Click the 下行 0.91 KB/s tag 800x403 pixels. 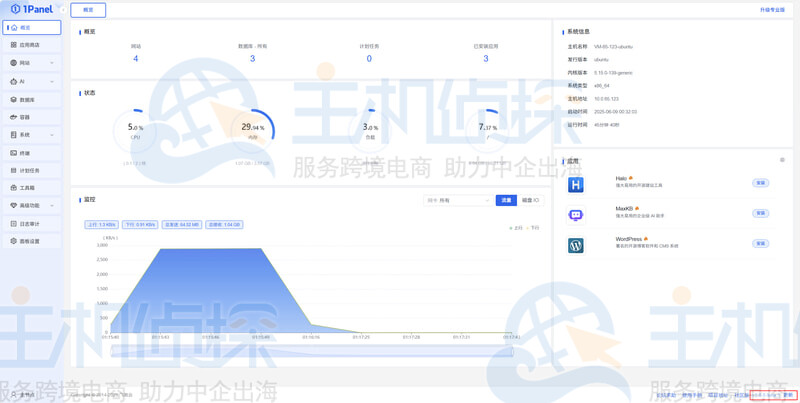coord(140,224)
